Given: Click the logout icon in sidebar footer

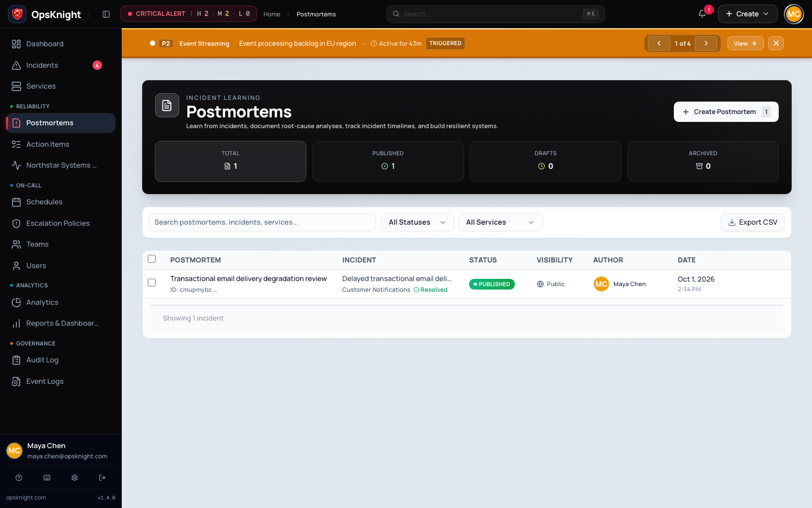Looking at the screenshot, I should coord(102,478).
